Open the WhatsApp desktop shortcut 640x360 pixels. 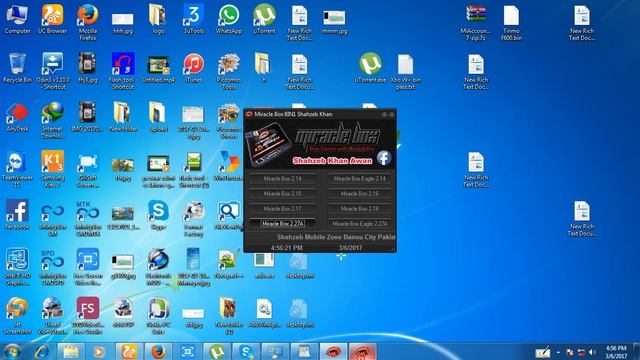(229, 19)
